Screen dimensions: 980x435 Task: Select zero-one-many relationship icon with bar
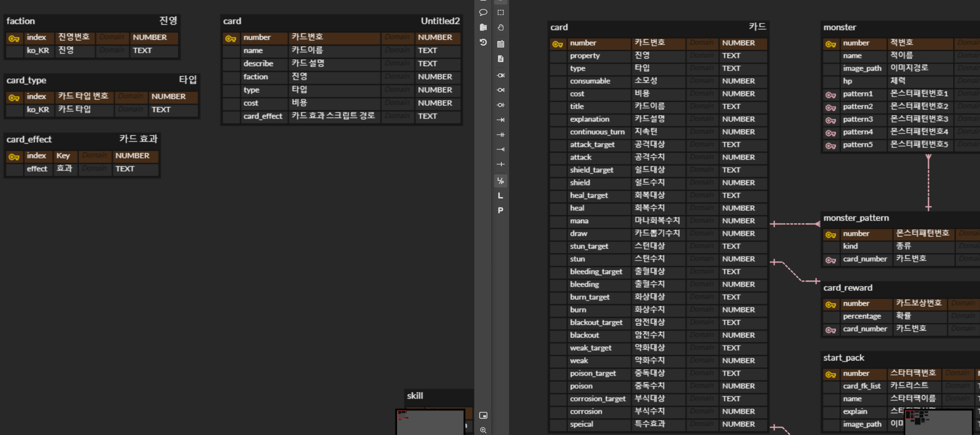pyautogui.click(x=501, y=75)
